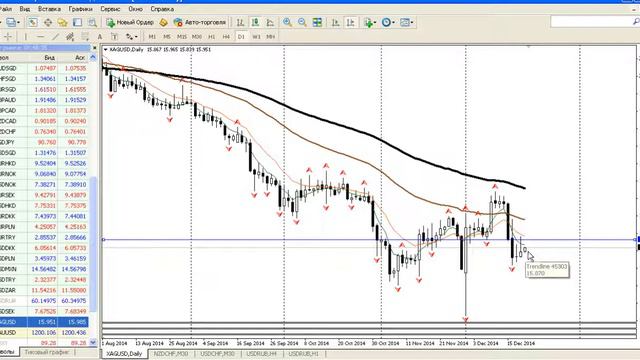Switch chart to Line Chart mode

click(x=270, y=22)
